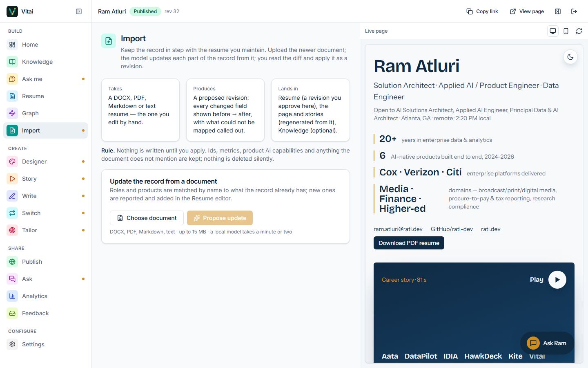
Task: Click Copy link in the header
Action: pos(482,11)
